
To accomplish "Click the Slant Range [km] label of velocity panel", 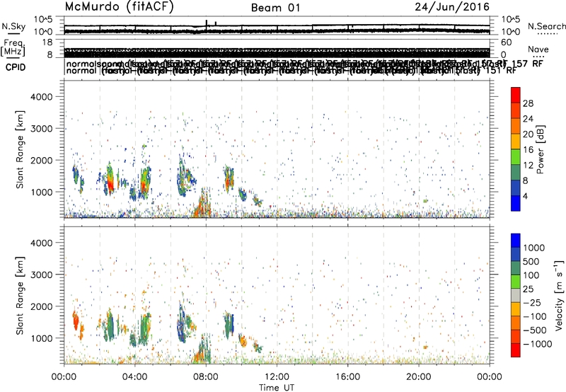I will pos(20,295).
